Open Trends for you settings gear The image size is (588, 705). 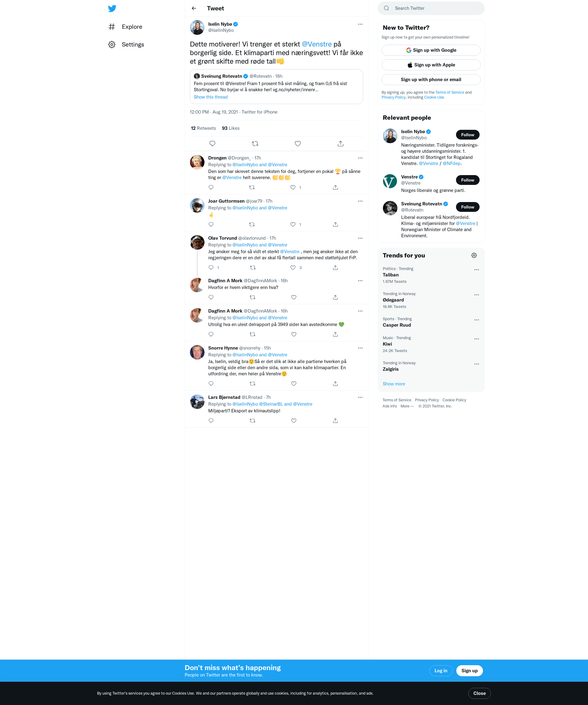point(474,256)
